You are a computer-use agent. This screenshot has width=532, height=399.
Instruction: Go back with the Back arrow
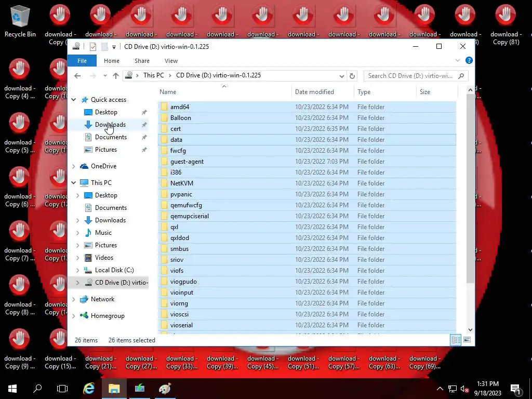[x=77, y=76]
